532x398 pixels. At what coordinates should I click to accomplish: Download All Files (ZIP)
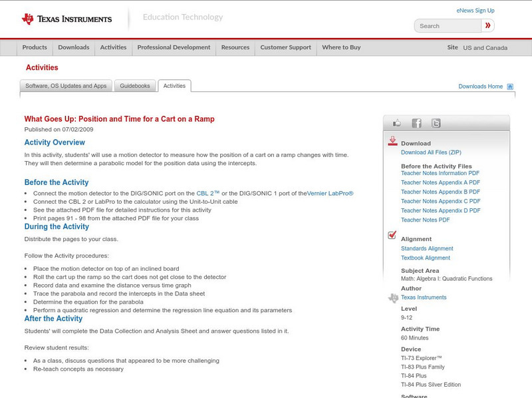point(431,152)
